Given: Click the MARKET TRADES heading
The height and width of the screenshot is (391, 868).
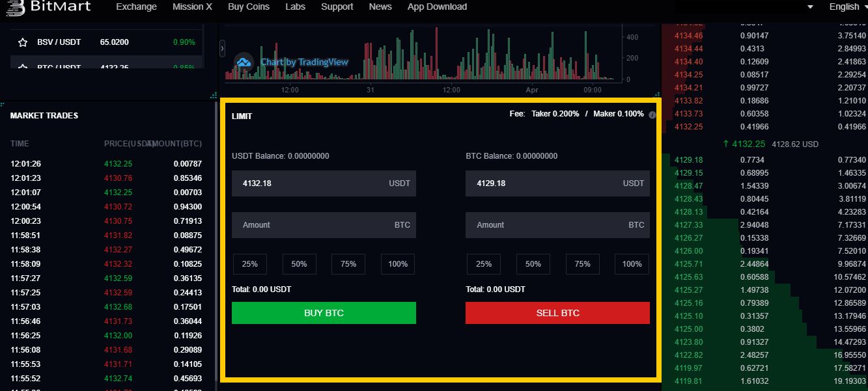Looking at the screenshot, I should (44, 116).
